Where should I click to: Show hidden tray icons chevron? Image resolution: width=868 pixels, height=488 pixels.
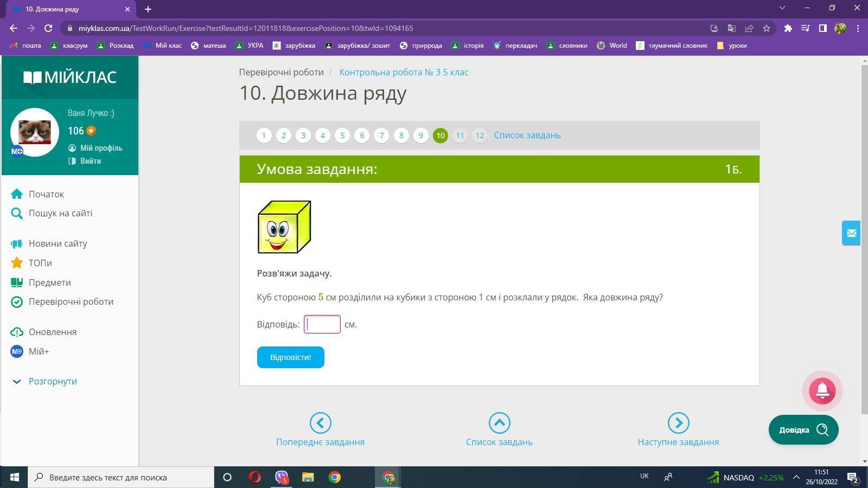click(x=796, y=477)
